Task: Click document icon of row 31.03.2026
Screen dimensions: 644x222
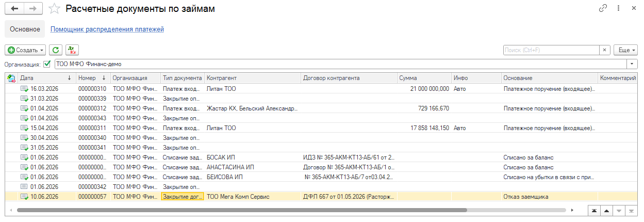Action: click(x=24, y=99)
